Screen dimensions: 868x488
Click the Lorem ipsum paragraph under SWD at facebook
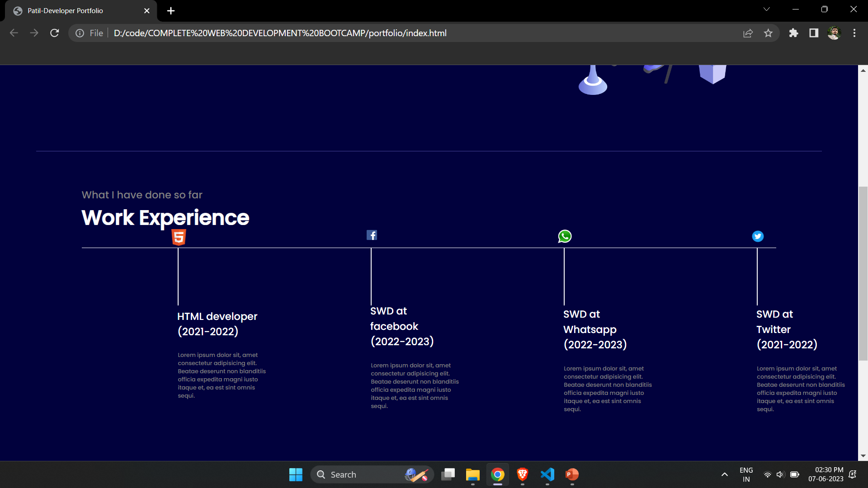[x=415, y=385]
